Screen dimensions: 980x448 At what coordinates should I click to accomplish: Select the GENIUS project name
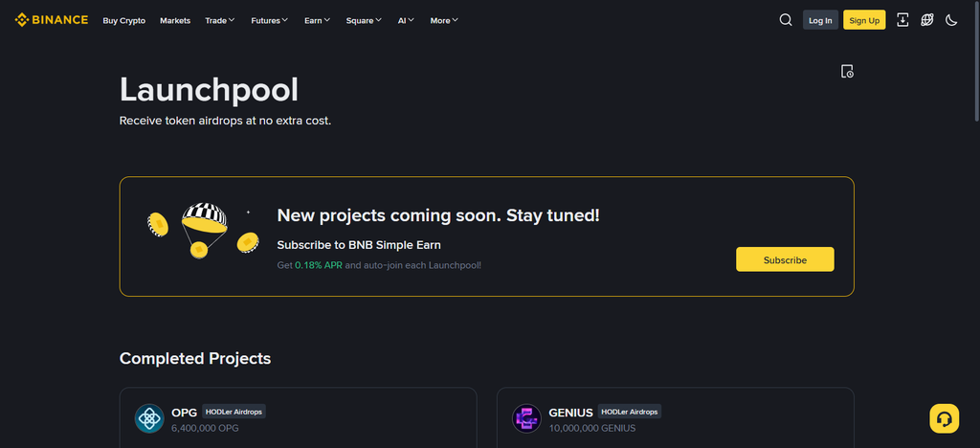tap(570, 413)
